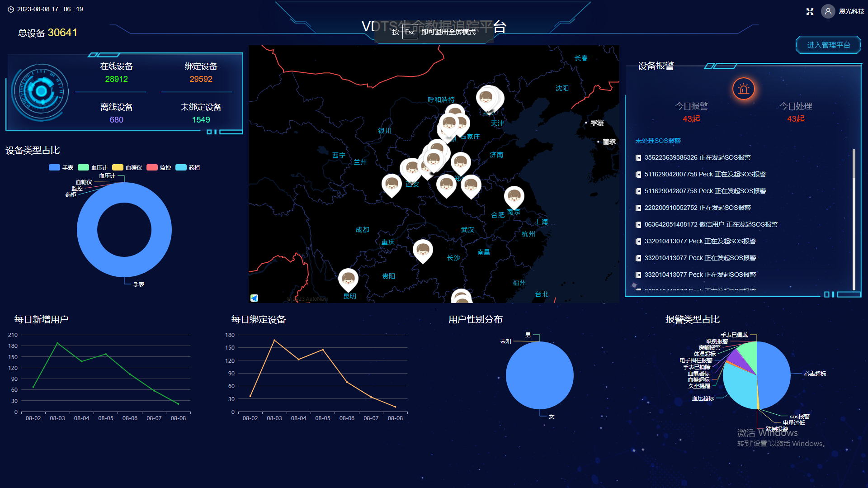Click the orange alarm siren icon
Image resolution: width=868 pixels, height=488 pixels.
pyautogui.click(x=743, y=89)
